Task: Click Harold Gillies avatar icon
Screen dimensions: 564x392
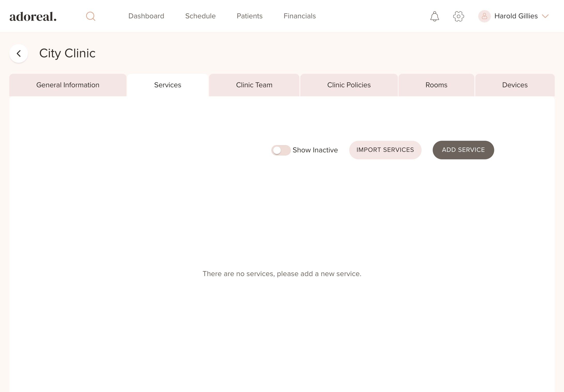Action: click(x=484, y=16)
